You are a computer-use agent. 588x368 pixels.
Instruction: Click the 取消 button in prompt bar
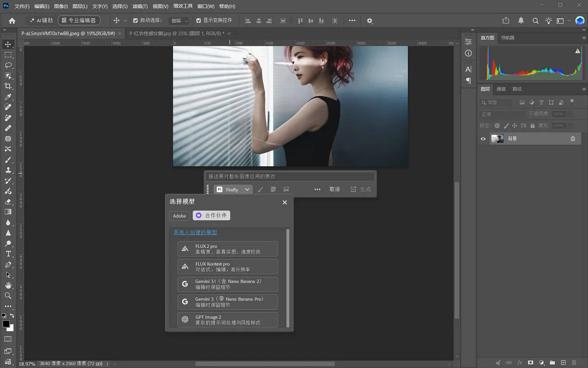(335, 189)
